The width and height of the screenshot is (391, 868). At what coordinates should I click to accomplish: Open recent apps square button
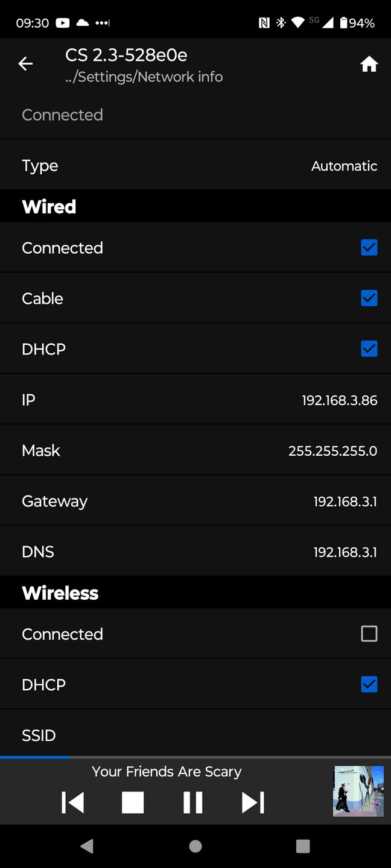(x=304, y=846)
